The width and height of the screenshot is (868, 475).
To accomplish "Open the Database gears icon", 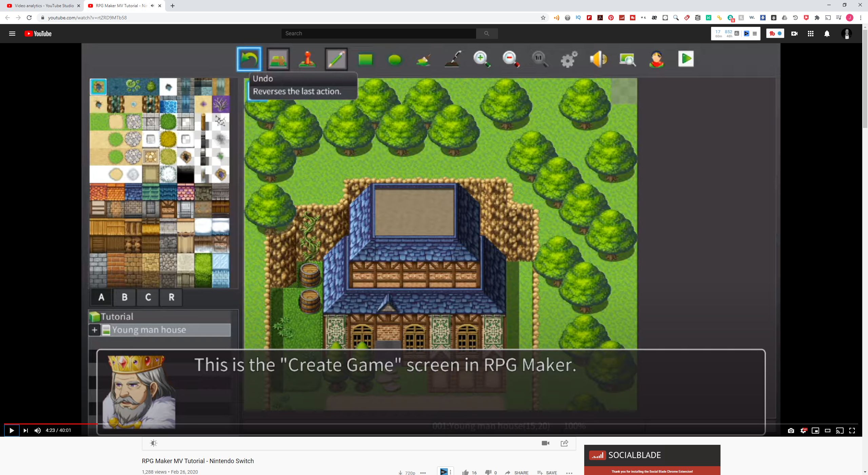I will [569, 59].
